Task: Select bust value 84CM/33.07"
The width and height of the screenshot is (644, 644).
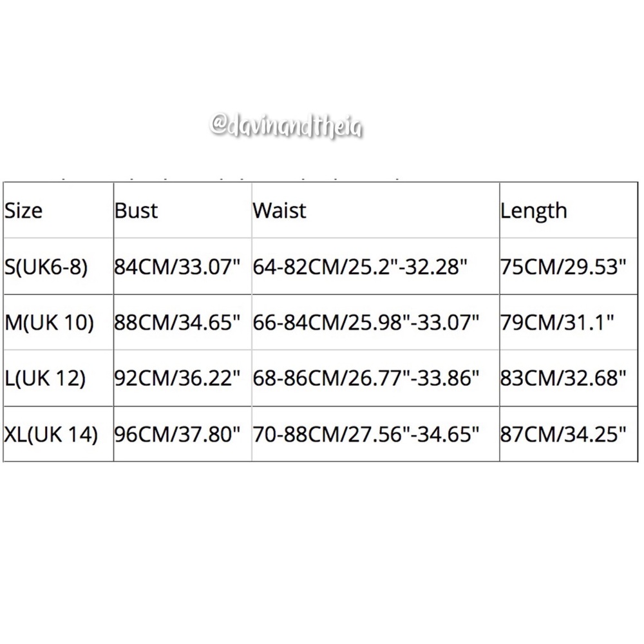Action: pyautogui.click(x=177, y=267)
